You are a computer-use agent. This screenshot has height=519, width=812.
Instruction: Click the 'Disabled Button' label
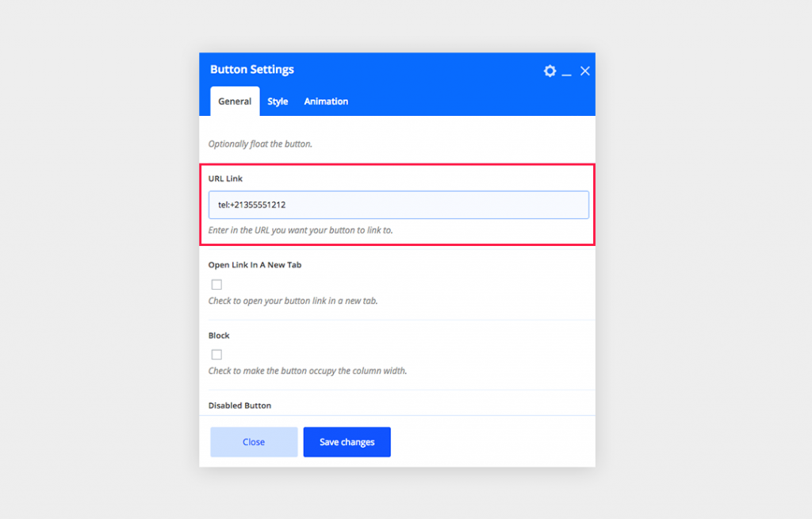[x=239, y=406]
